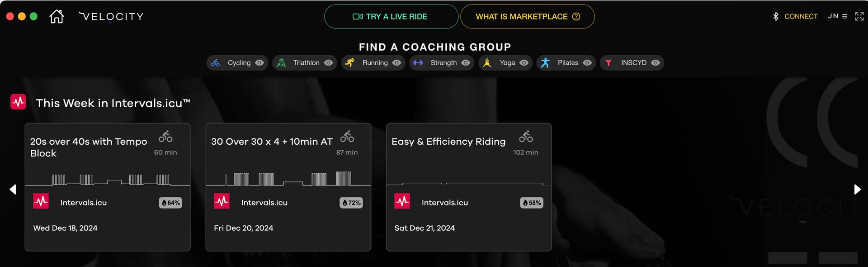Open Easy & Efficiency Riding workout card
Viewport: 868px width, 267px height.
[x=469, y=187]
